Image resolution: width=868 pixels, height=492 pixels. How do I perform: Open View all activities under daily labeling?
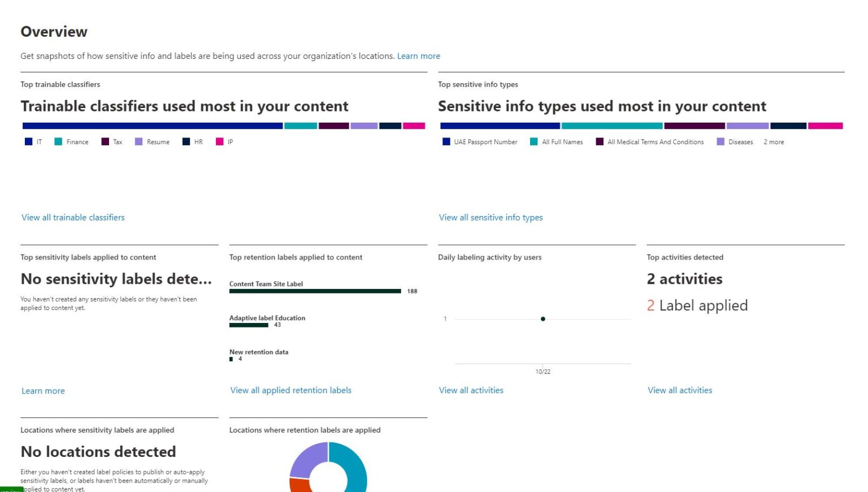pos(471,390)
